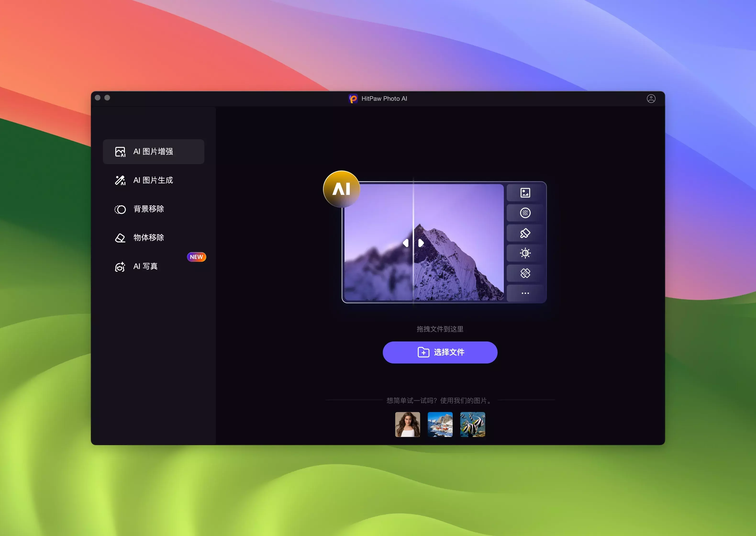Select the AI 图片增强 menu item
Image resolution: width=756 pixels, height=536 pixels.
[153, 152]
